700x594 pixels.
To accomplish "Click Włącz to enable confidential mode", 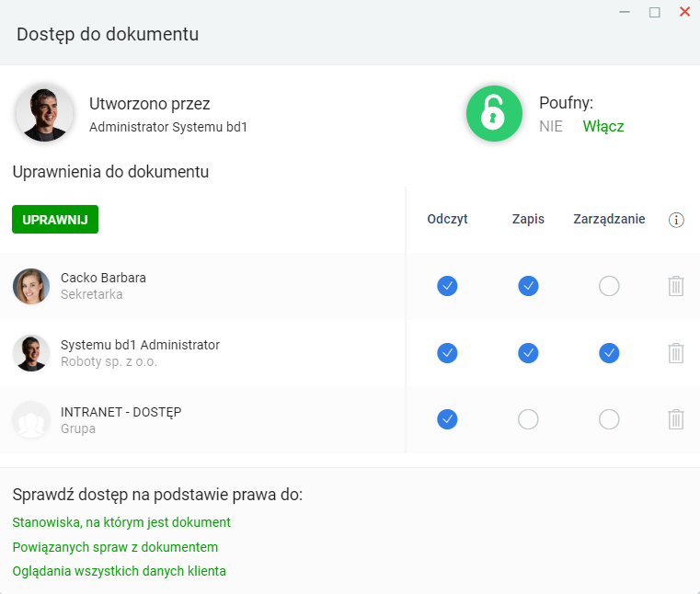I will pyautogui.click(x=603, y=126).
